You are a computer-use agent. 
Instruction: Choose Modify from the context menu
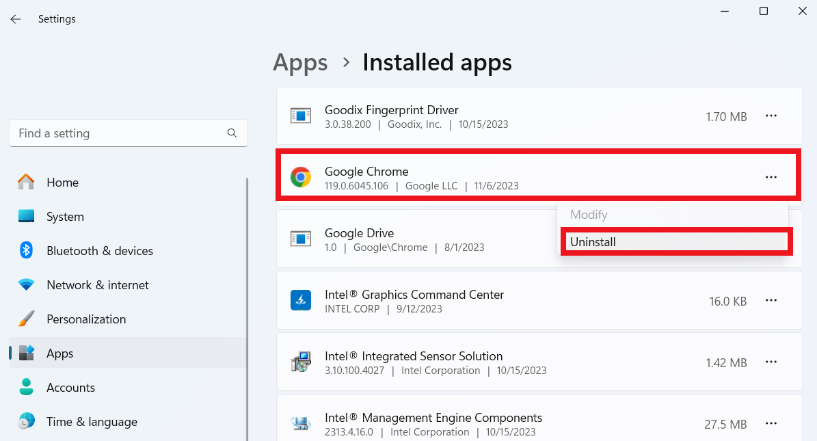[673, 214]
